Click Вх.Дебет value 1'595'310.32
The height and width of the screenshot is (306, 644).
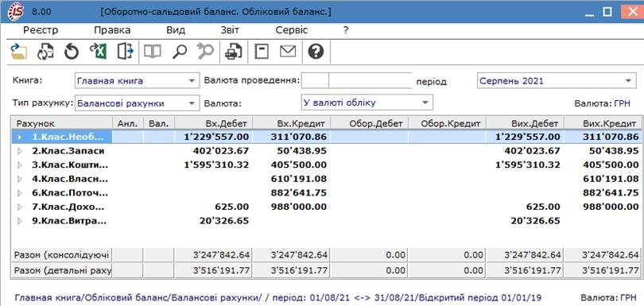pyautogui.click(x=217, y=165)
